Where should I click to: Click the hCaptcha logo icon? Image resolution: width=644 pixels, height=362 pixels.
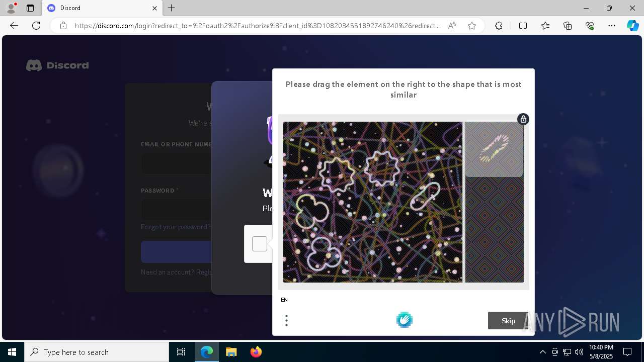point(405,320)
